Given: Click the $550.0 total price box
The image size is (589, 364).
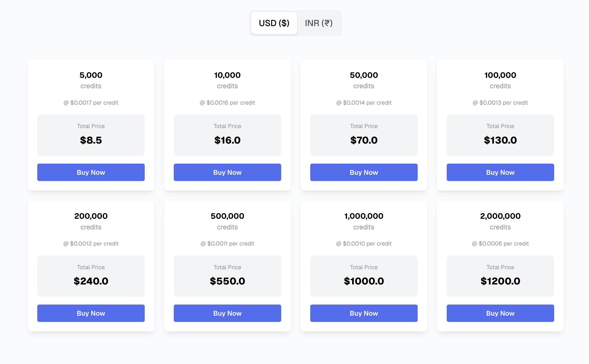Looking at the screenshot, I should click(227, 276).
